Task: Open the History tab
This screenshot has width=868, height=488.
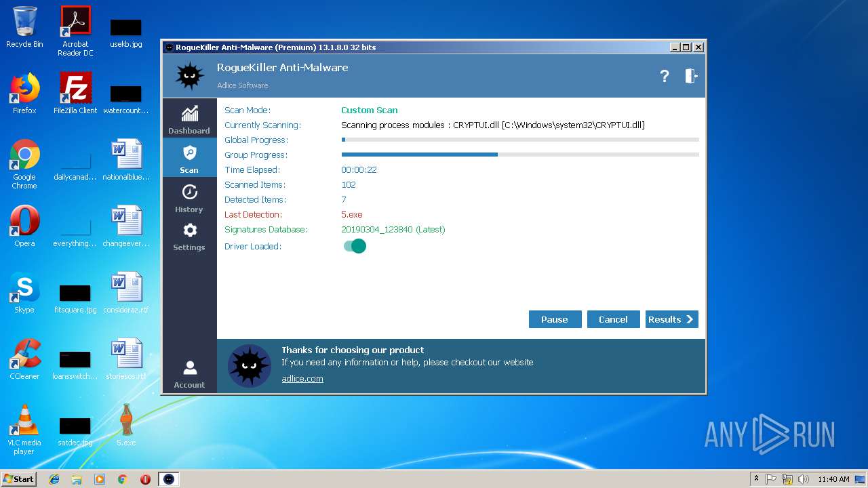Action: [x=189, y=197]
